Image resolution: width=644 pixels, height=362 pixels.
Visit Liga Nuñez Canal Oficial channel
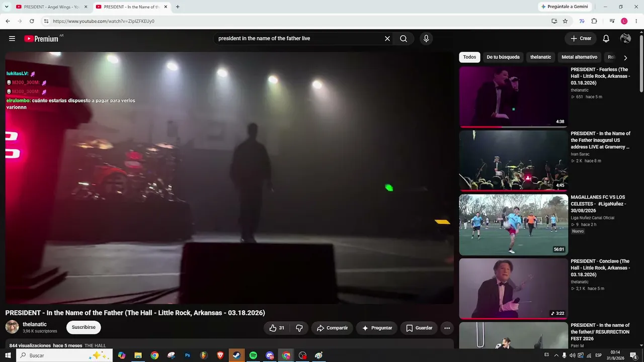[592, 218]
